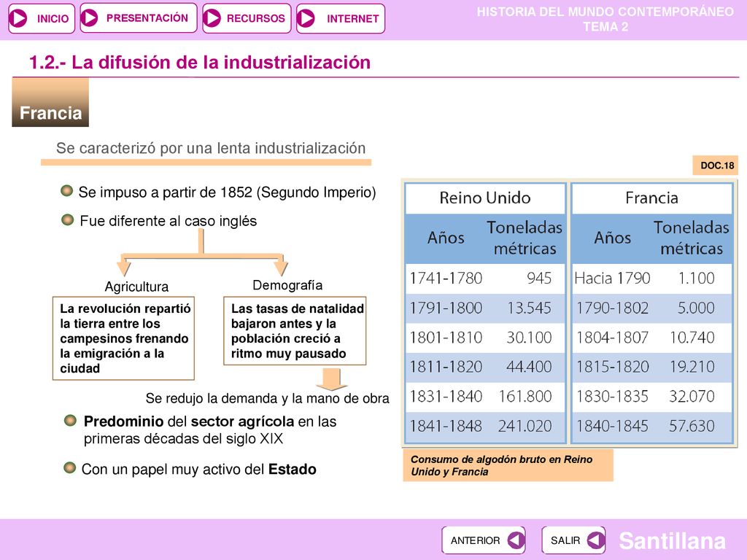Click table value '13.545'
This screenshot has height=560, width=747.
click(530, 308)
